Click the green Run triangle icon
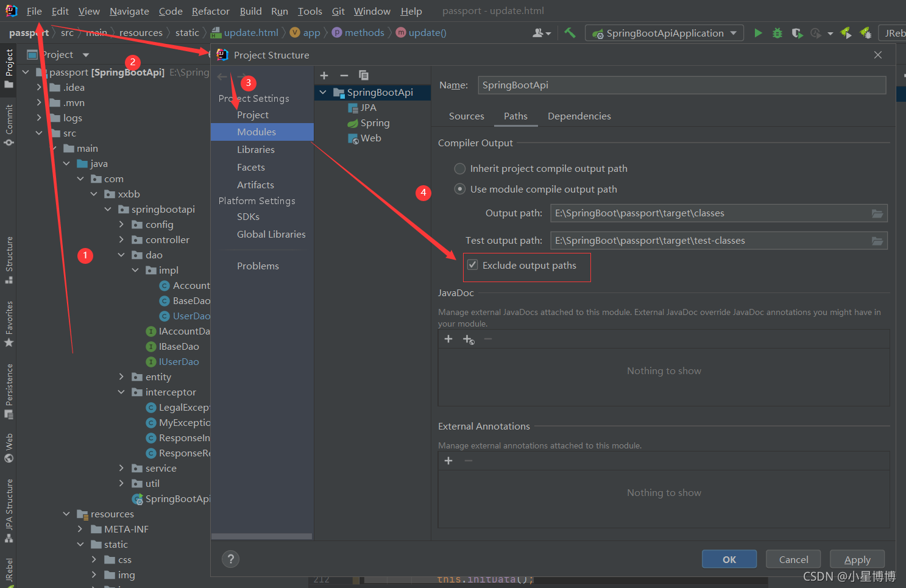This screenshot has width=906, height=588. point(758,33)
